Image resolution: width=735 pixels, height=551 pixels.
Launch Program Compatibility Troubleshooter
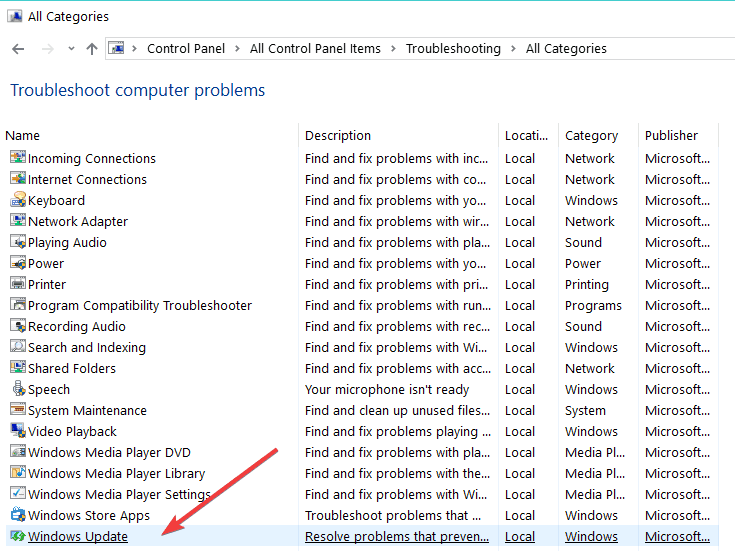(x=140, y=306)
